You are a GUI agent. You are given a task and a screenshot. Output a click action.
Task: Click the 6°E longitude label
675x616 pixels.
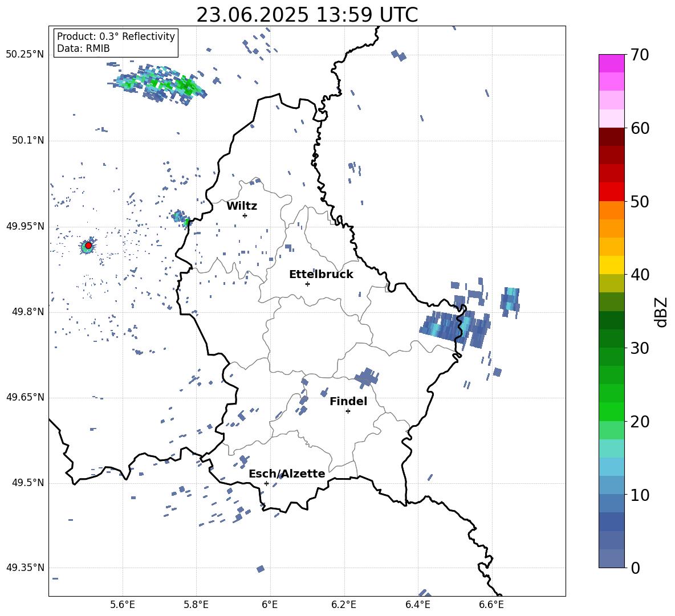[x=270, y=605]
